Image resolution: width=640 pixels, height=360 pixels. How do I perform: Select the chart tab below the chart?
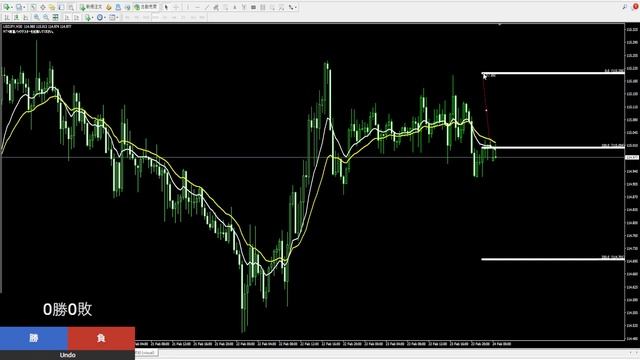click(146, 352)
